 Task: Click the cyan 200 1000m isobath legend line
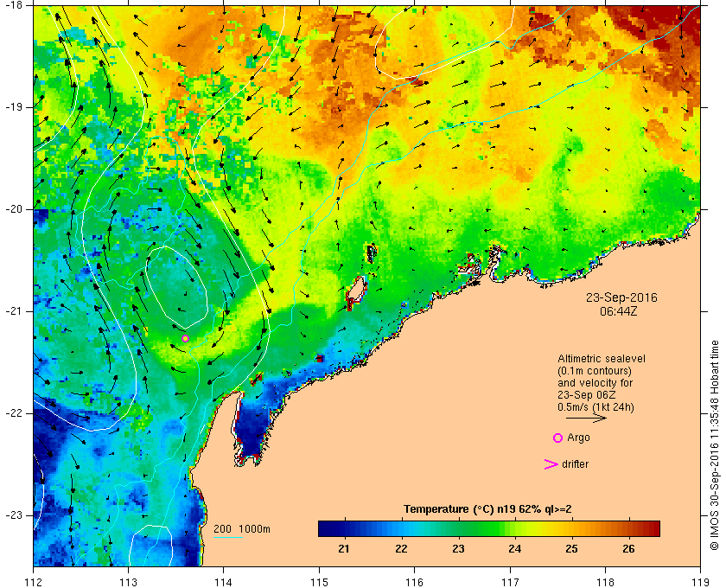(x=228, y=538)
